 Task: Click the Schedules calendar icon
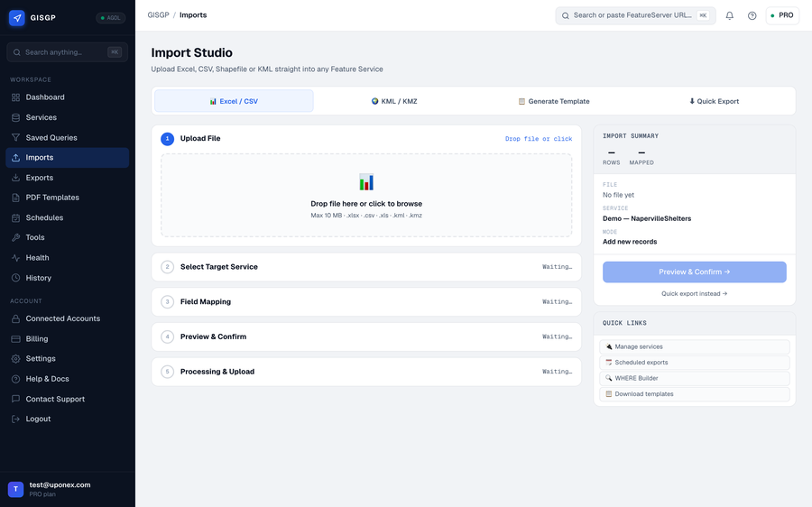click(16, 218)
